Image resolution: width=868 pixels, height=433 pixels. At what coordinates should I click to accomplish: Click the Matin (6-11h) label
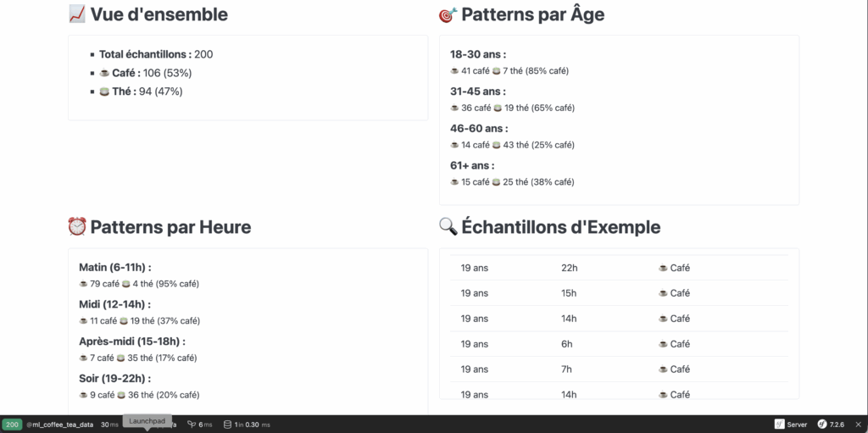click(x=115, y=268)
